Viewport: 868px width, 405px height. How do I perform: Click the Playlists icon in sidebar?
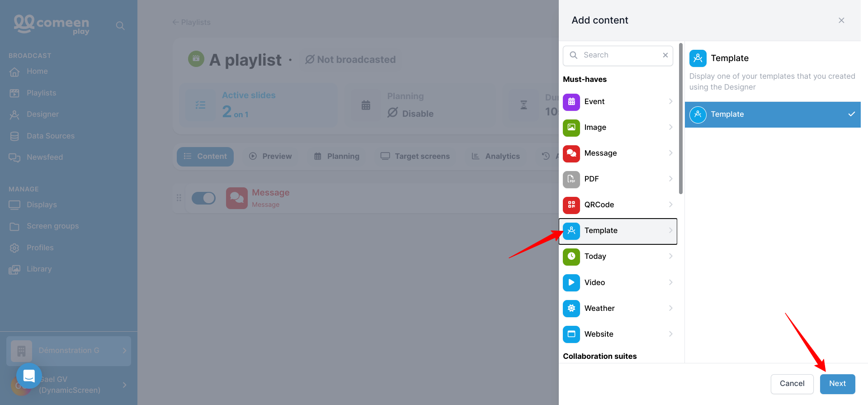click(x=14, y=93)
